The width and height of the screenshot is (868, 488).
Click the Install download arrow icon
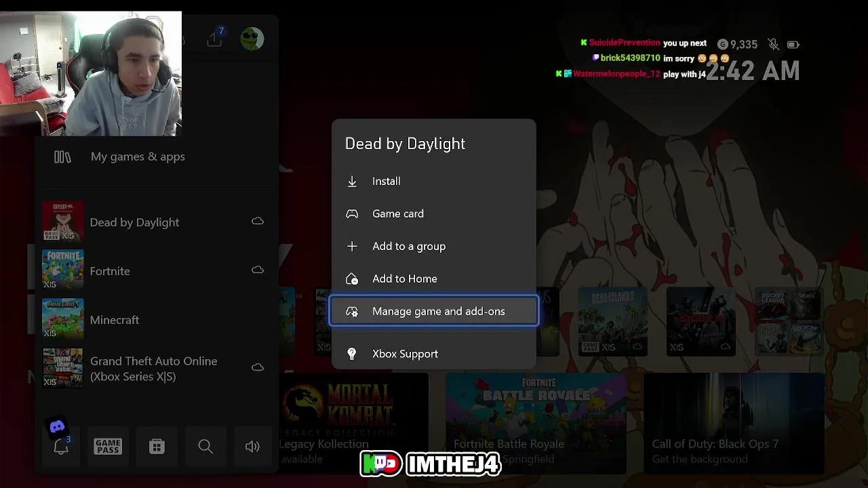[352, 181]
